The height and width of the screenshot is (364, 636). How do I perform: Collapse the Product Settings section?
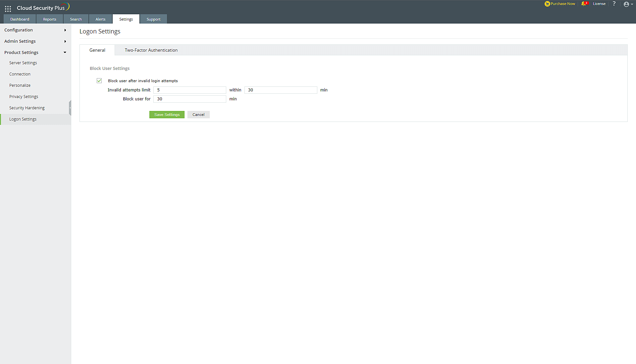[35, 53]
